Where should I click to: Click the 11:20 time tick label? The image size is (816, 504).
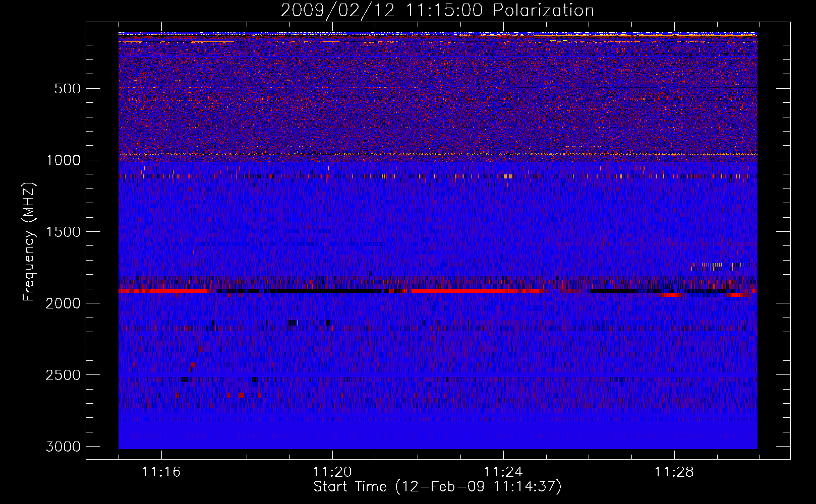coord(332,472)
